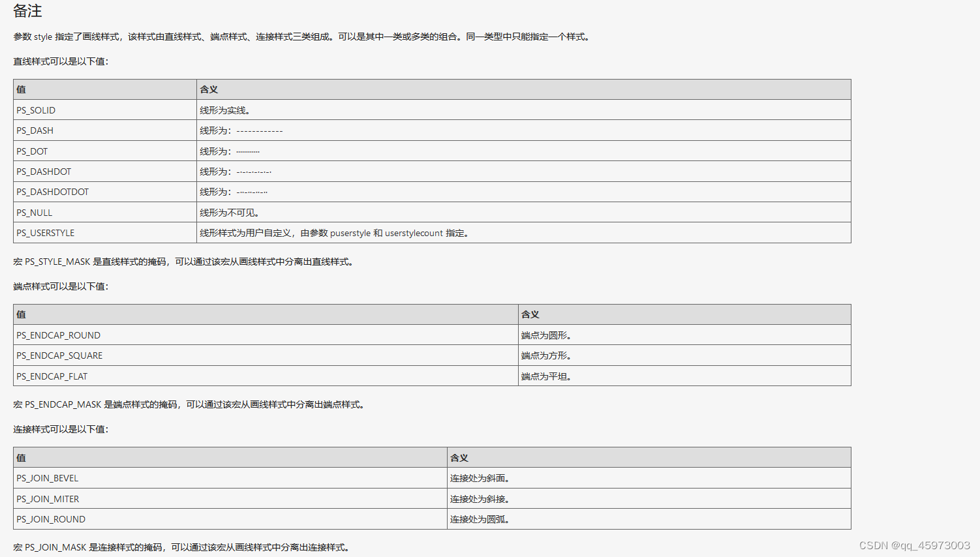Click the 端点样式可以是以下值 line
The height and width of the screenshot is (557, 980).
61,286
